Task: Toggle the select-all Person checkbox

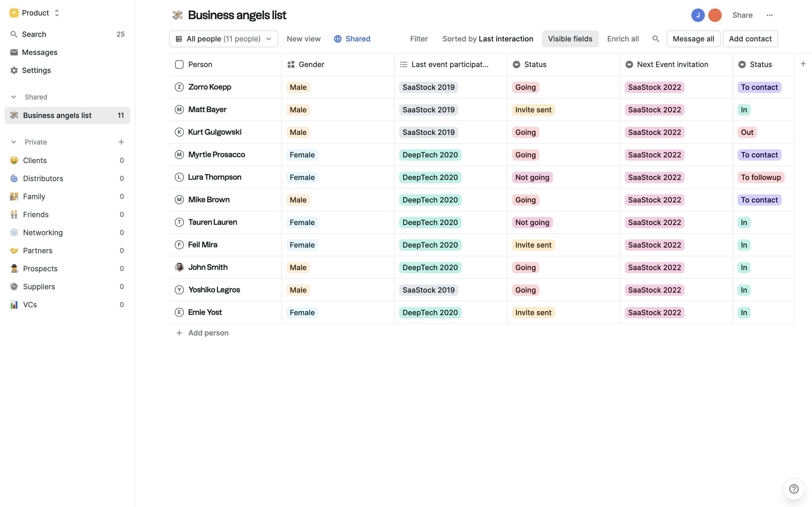Action: pos(179,65)
